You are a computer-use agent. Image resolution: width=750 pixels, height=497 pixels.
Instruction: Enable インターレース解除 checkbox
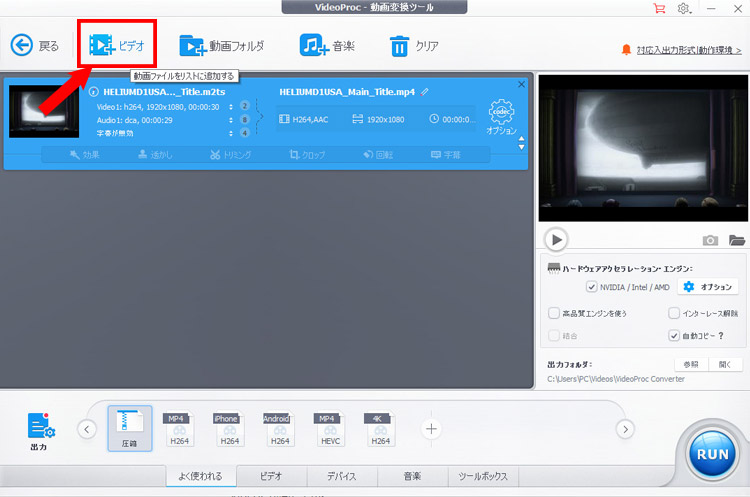[x=673, y=313]
